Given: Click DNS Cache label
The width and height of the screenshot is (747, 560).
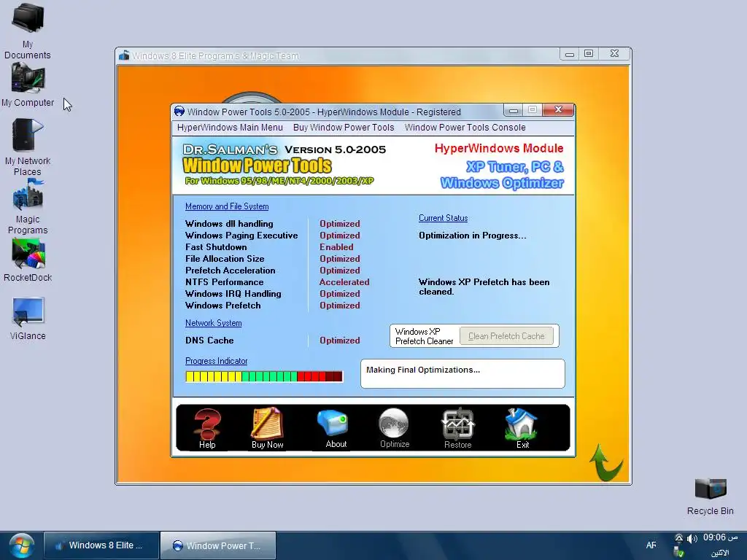Looking at the screenshot, I should point(209,341).
